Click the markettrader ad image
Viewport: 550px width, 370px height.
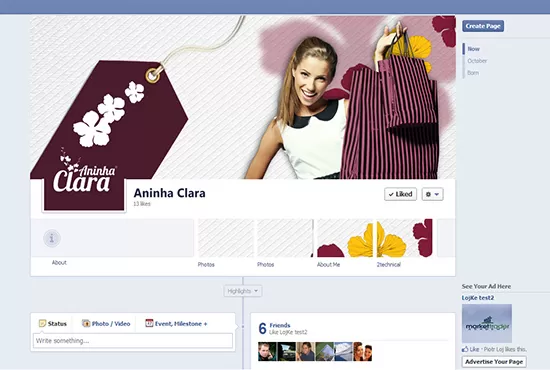coord(487,323)
